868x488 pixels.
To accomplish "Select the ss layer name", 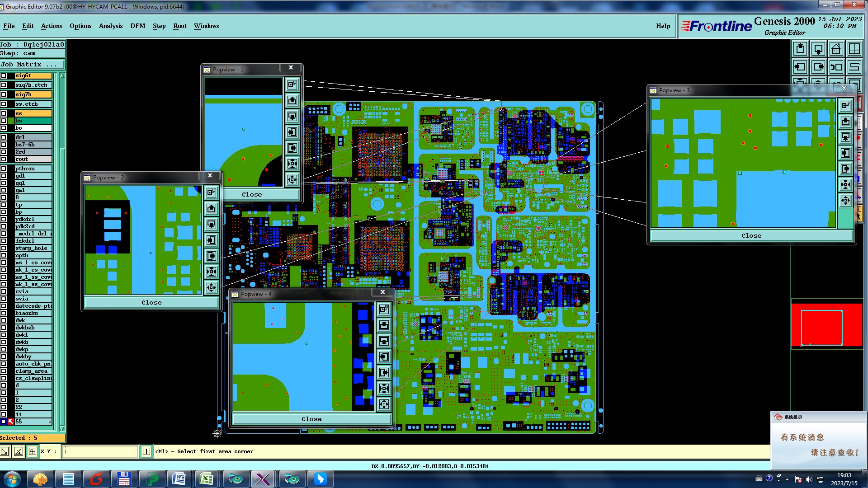I will [x=33, y=113].
